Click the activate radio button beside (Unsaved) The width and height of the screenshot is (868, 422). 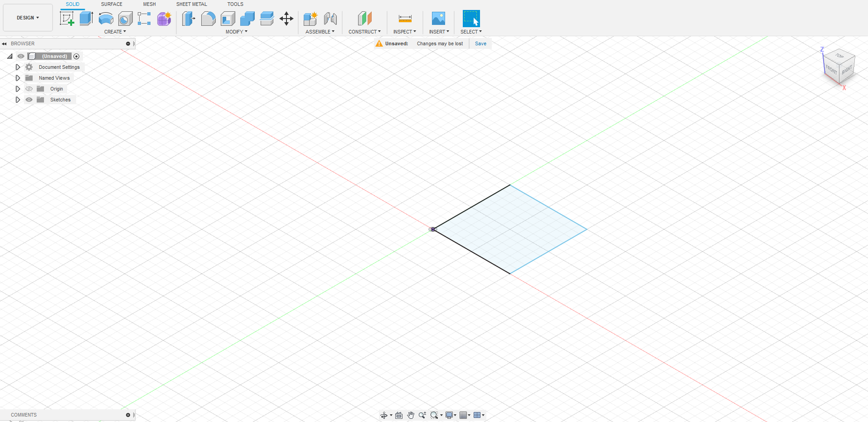pos(77,56)
